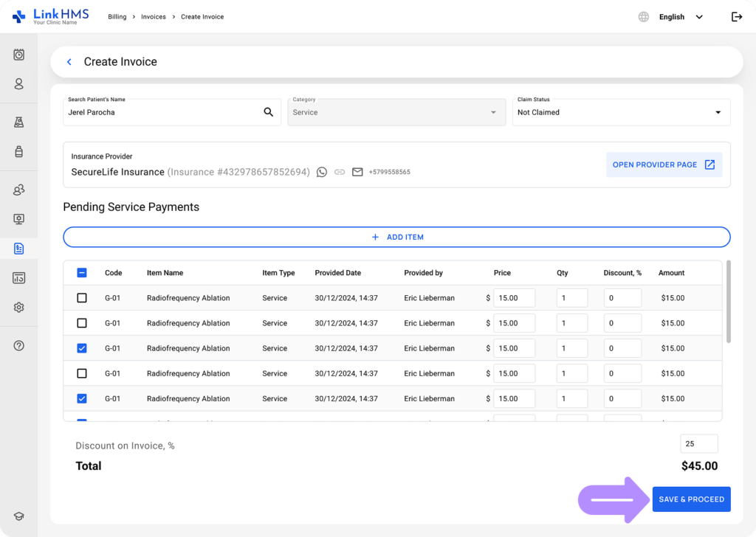The width and height of the screenshot is (756, 537).
Task: Open the appointments calendar sidebar icon
Action: pos(18,55)
